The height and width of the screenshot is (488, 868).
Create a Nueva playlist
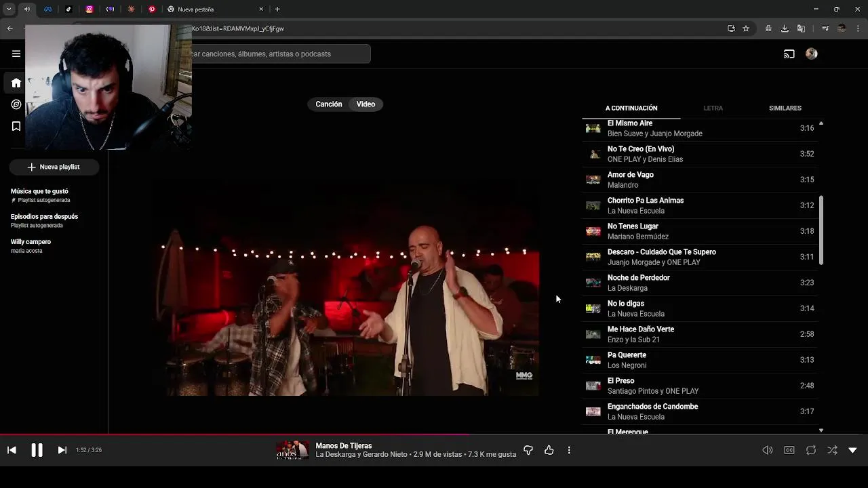point(54,167)
